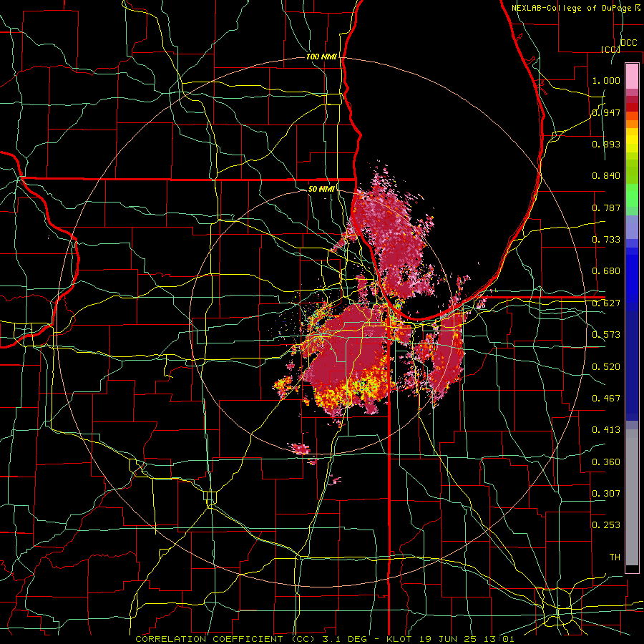Click the 0.467 value on the color scale

tap(606, 399)
